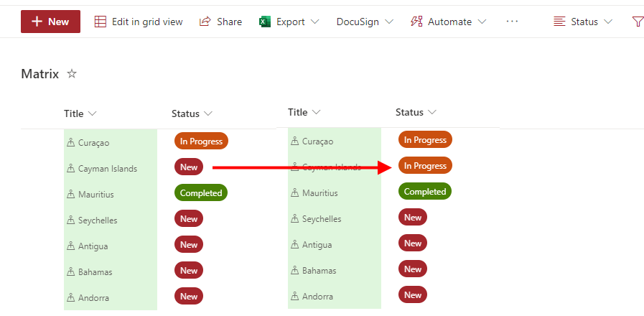Image resolution: width=644 pixels, height=316 pixels.
Task: Open the DocuSign dropdown menu
Action: pyautogui.click(x=365, y=22)
